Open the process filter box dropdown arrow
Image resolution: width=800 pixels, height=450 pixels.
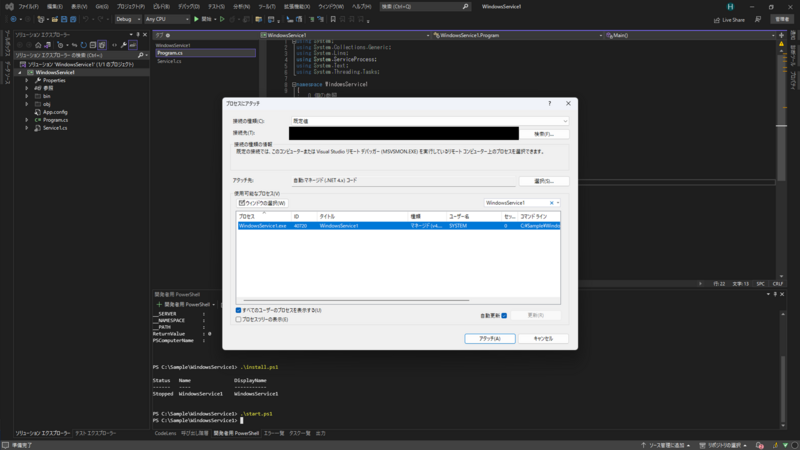click(558, 203)
